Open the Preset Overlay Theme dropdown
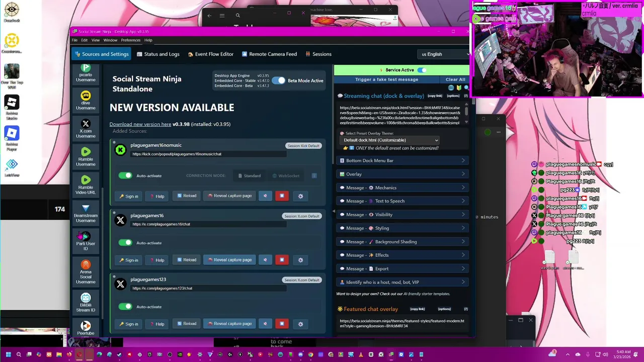 390,140
